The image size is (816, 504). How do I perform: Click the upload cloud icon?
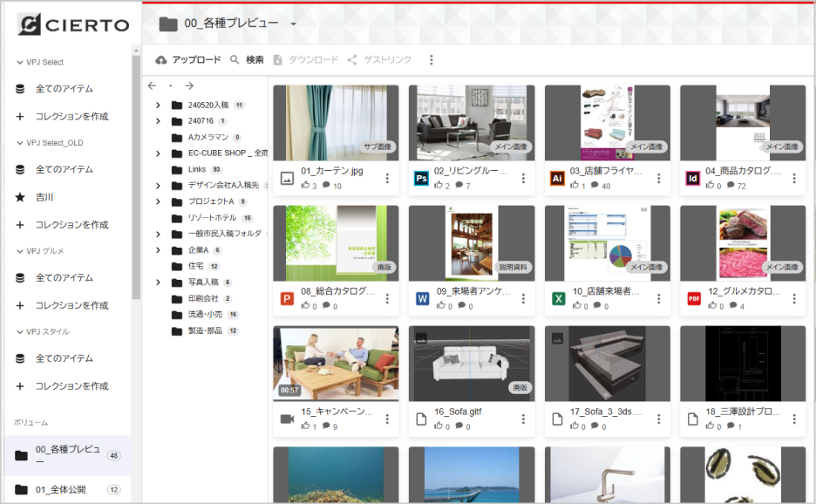pyautogui.click(x=161, y=60)
